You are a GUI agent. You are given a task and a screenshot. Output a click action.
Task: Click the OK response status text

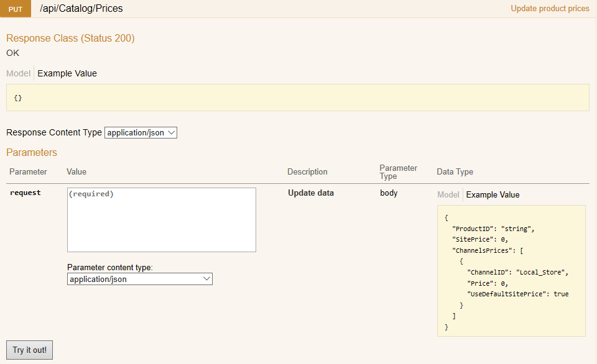click(x=12, y=53)
